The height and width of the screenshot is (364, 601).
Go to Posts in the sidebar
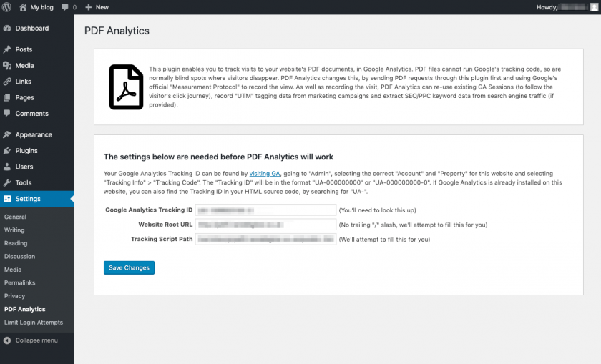point(24,50)
